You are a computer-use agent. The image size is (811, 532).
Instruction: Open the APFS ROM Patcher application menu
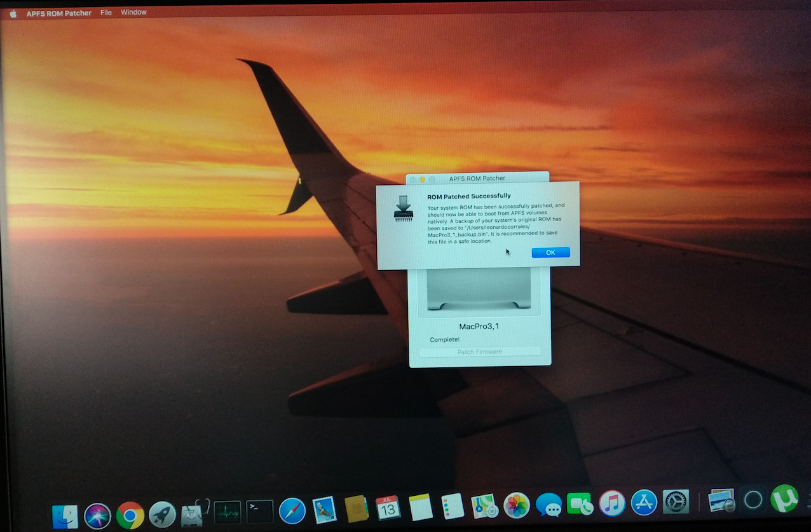pos(59,13)
